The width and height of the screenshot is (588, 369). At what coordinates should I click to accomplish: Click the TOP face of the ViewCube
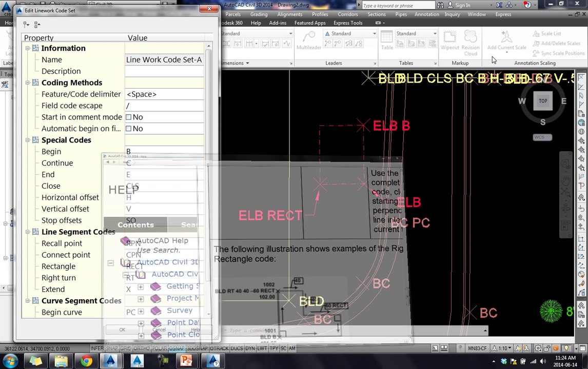tap(543, 101)
